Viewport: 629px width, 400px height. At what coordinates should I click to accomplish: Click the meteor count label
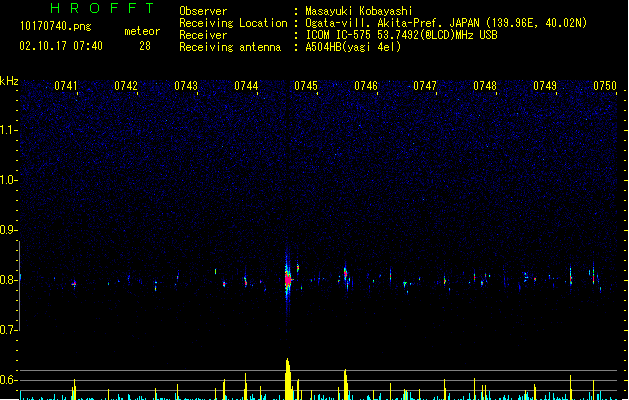(142, 31)
